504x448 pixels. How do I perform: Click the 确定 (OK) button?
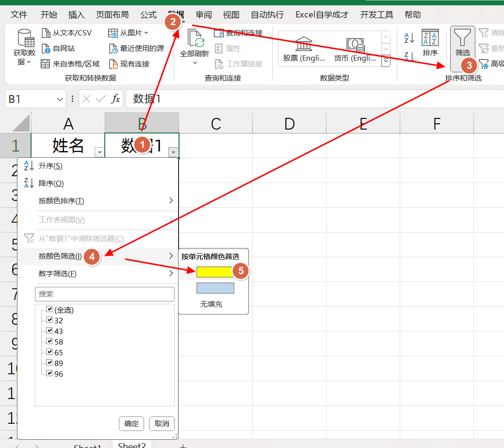coord(131,424)
